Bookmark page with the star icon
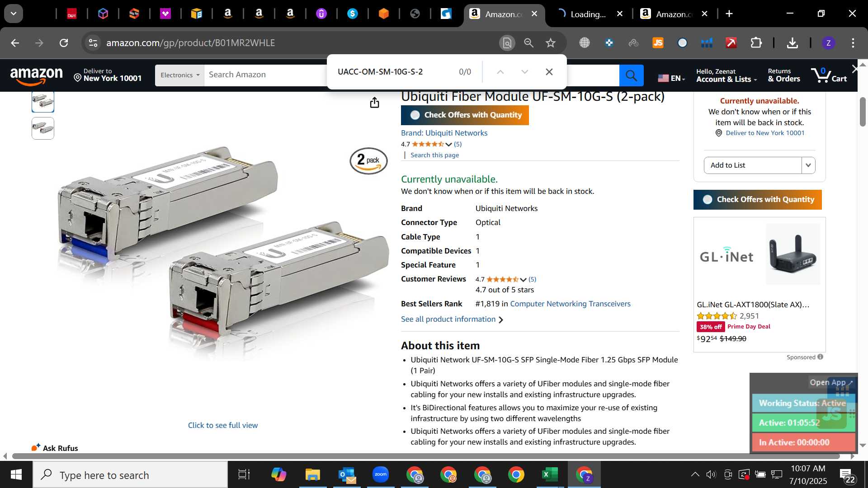 click(550, 43)
